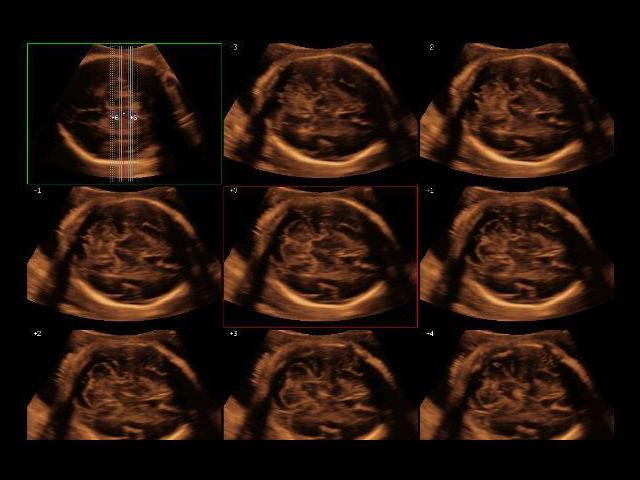Open the slice right of the red-bordered one
Viewport: 640px width, 480px height.
(516, 256)
